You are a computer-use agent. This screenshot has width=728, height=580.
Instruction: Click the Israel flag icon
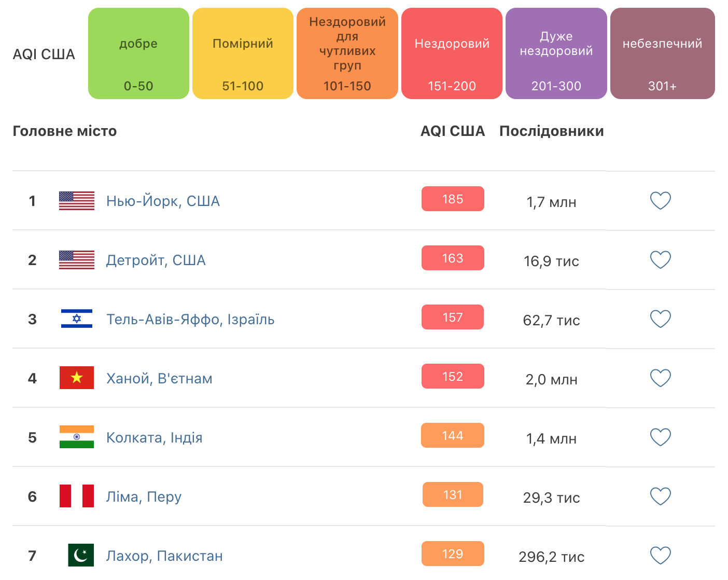point(77,319)
